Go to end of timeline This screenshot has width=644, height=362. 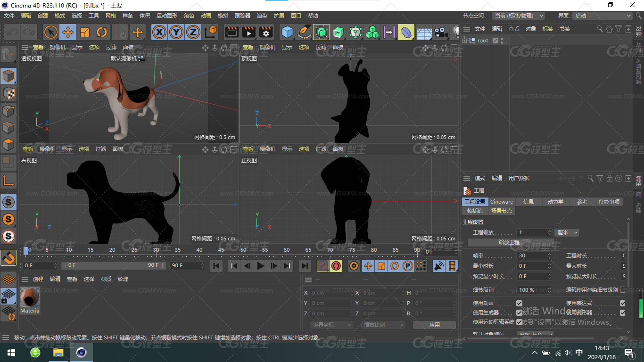pos(305,266)
